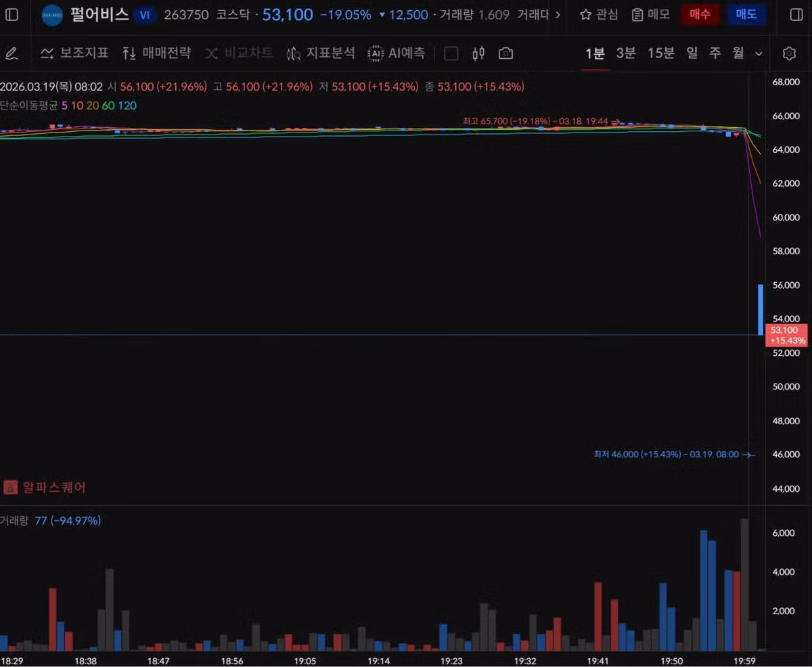This screenshot has height=667, width=812.
Task: Open 매매전략 trading strategy menu
Action: (157, 53)
